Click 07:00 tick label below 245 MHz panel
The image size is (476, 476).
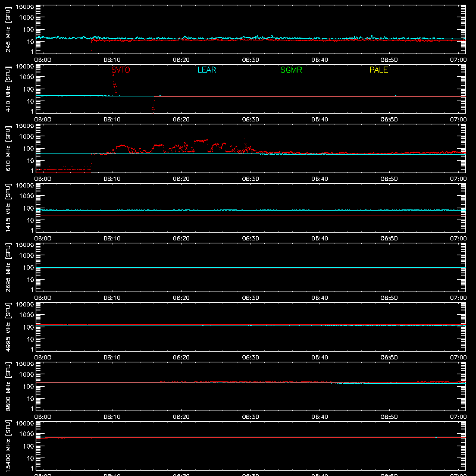(458, 60)
